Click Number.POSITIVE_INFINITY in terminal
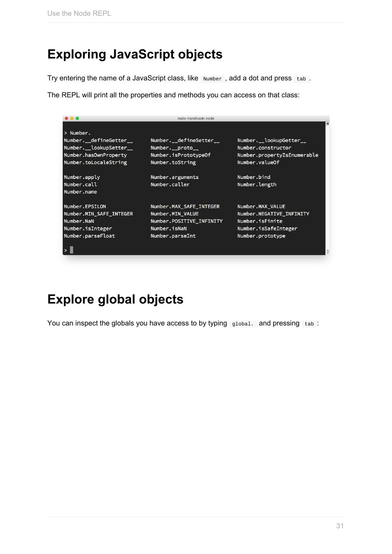Image resolution: width=392 pixels, height=554 pixels. (187, 221)
